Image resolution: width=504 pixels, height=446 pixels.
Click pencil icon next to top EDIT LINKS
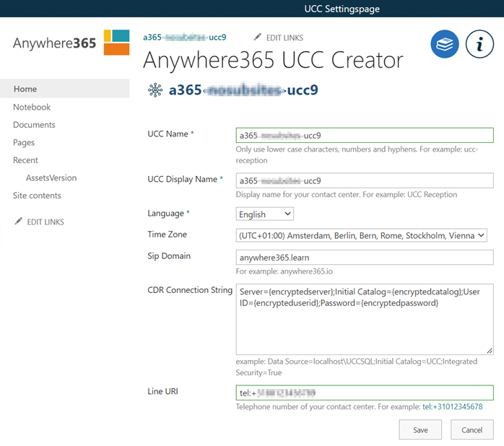click(x=258, y=38)
